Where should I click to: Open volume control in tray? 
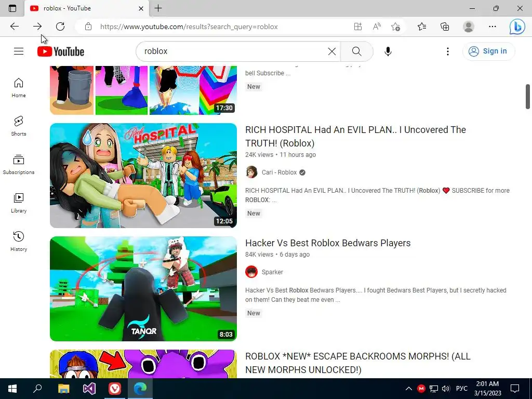coord(446,389)
